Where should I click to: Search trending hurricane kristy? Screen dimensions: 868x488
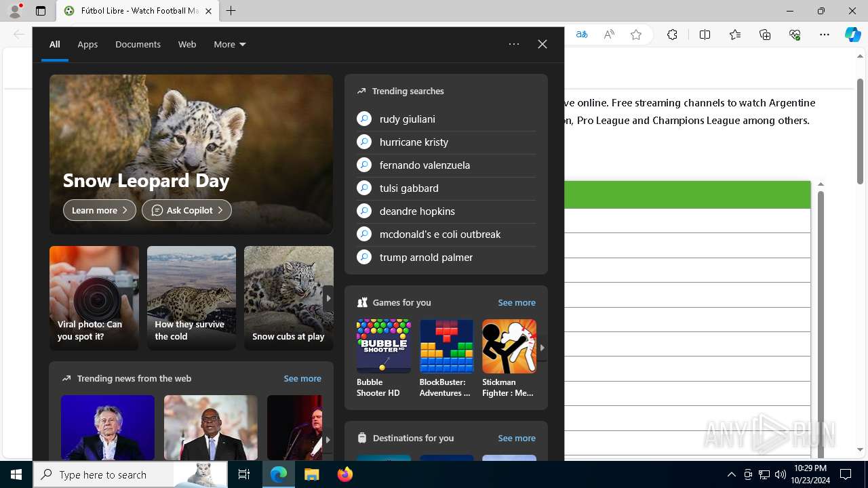[x=446, y=142]
